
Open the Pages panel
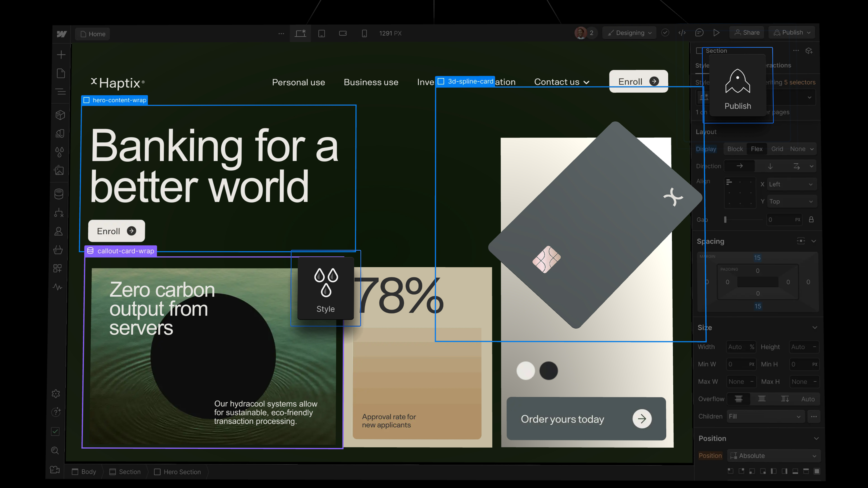(61, 73)
